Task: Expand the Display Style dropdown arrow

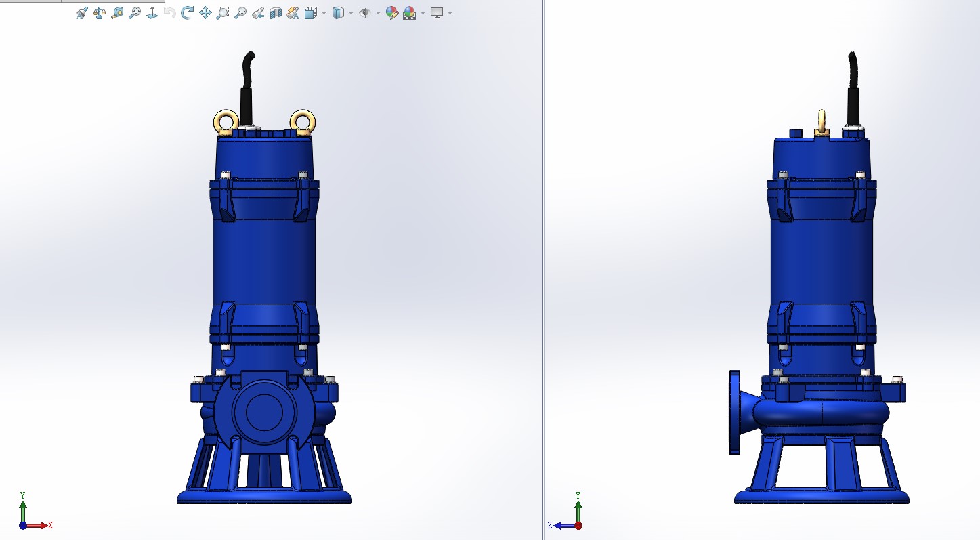Action: click(x=351, y=13)
